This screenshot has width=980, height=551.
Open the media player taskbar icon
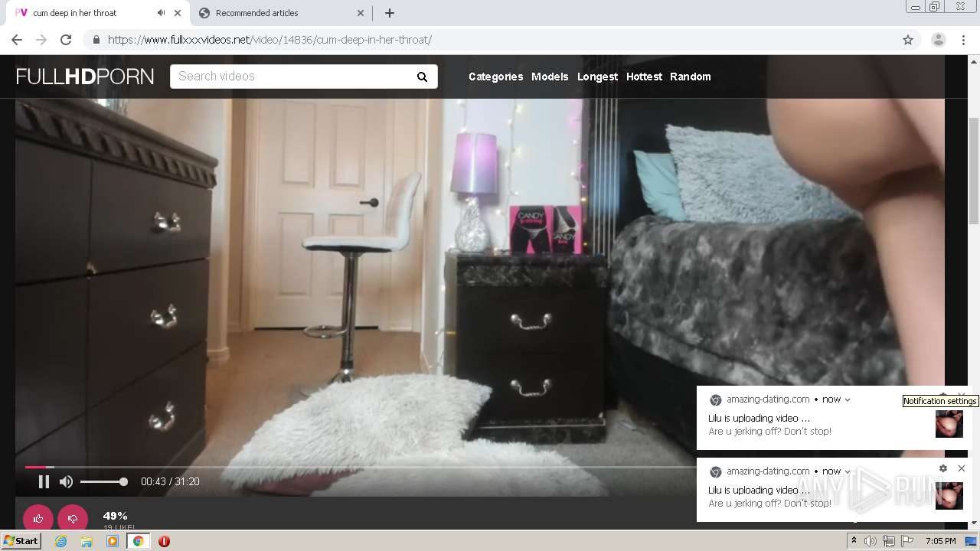pyautogui.click(x=113, y=541)
